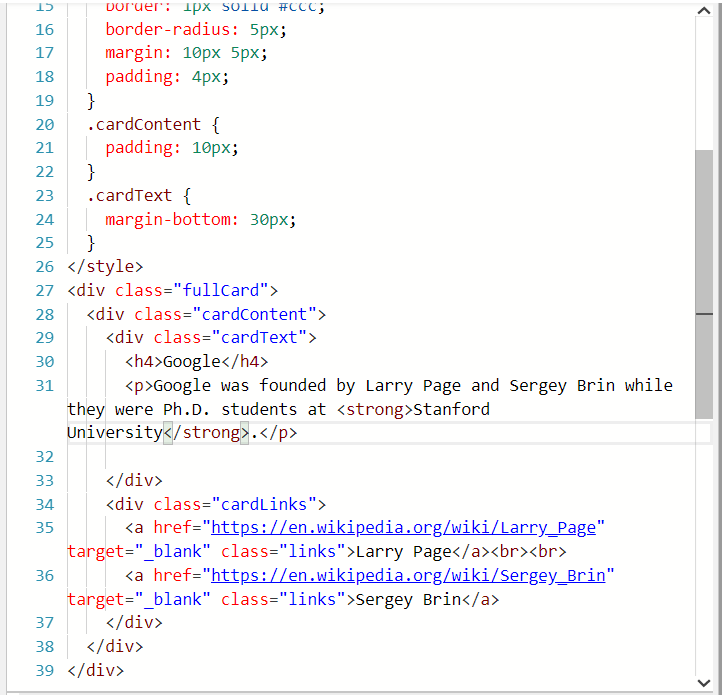Click the scrollbar up arrow
722x695 pixels.
[704, 10]
